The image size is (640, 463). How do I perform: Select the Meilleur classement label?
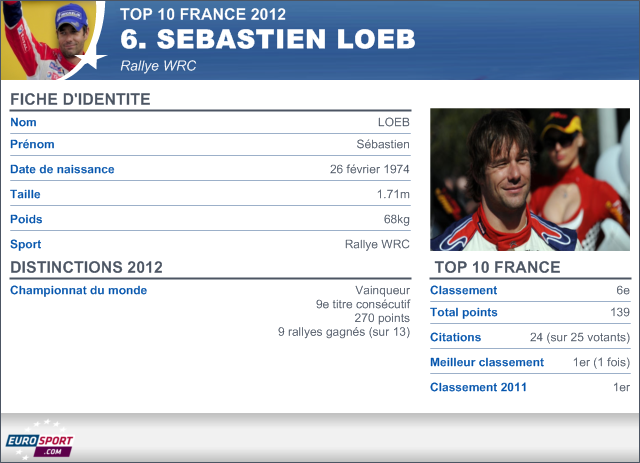point(487,362)
